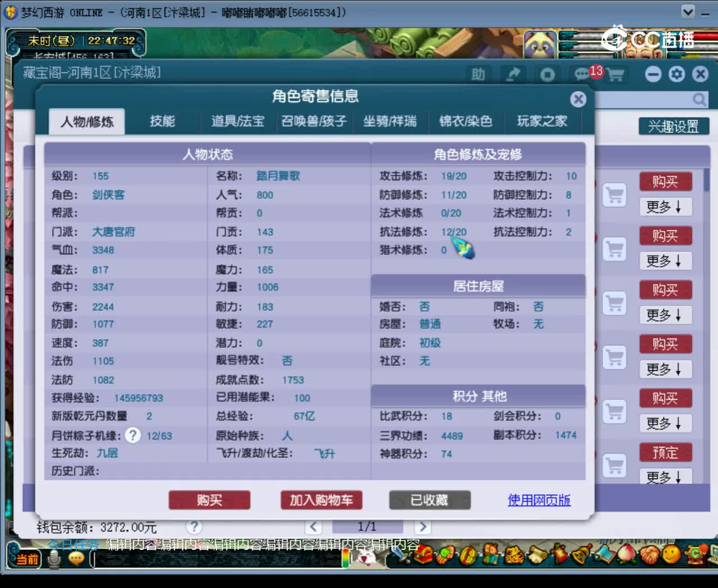
Task: Click the round stop-square icon in header
Action: click(x=547, y=74)
